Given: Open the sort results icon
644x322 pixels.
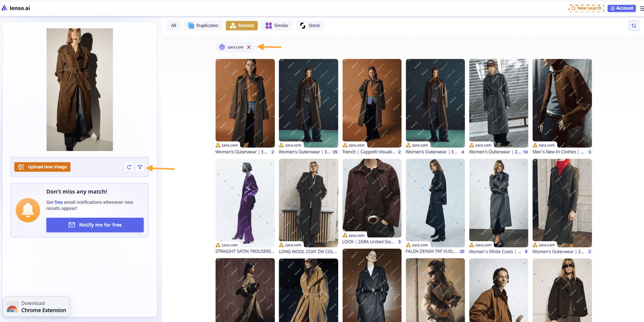Looking at the screenshot, I should [x=634, y=26].
